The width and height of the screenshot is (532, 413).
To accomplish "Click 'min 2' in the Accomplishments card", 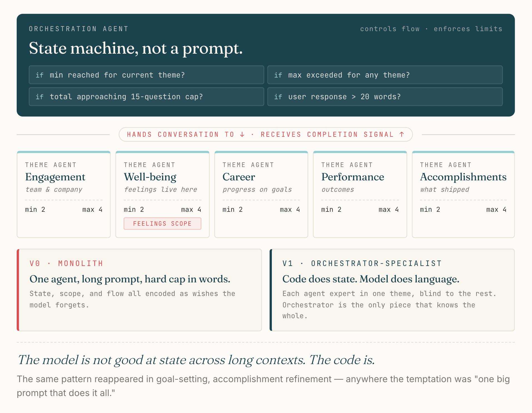I will tap(430, 210).
